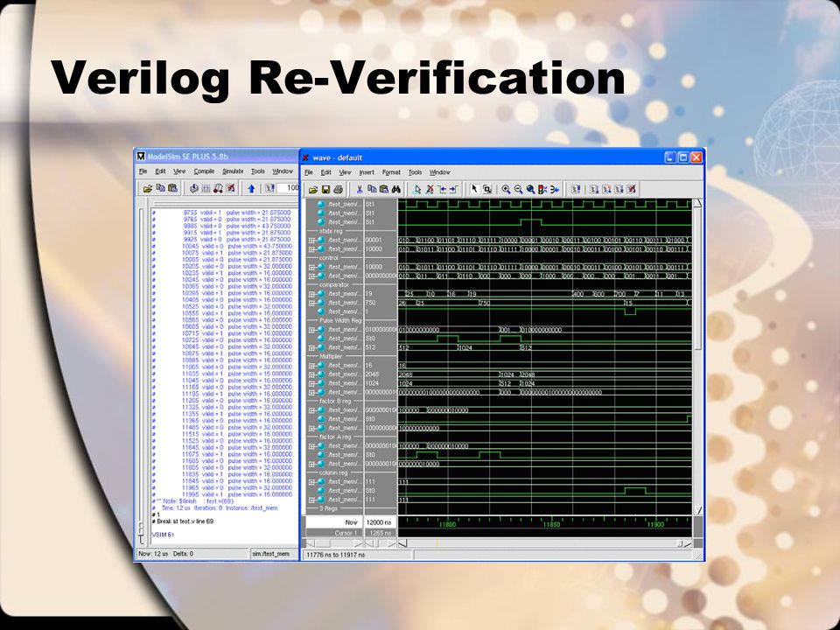Click the traffic-light Stop Wave Drawing icon
This screenshot has height=630, width=840.
542,189
